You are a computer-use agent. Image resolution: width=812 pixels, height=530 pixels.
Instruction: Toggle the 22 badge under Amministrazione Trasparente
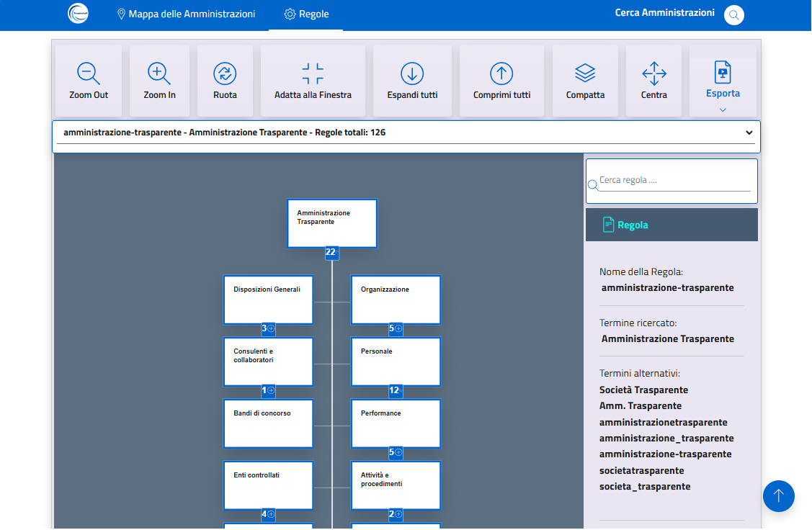(x=331, y=252)
